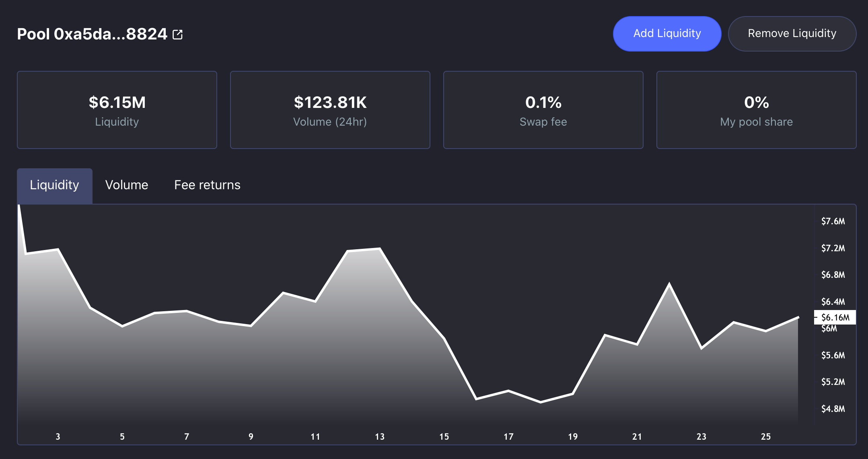The height and width of the screenshot is (459, 868).
Task: Select the Liquidity tab
Action: coord(54,185)
